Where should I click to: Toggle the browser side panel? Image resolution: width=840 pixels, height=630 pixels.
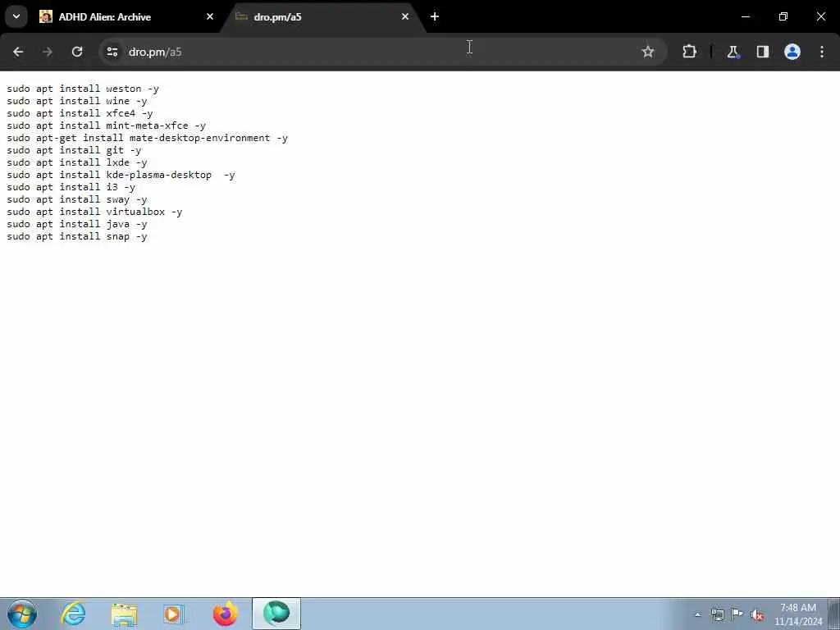point(762,52)
